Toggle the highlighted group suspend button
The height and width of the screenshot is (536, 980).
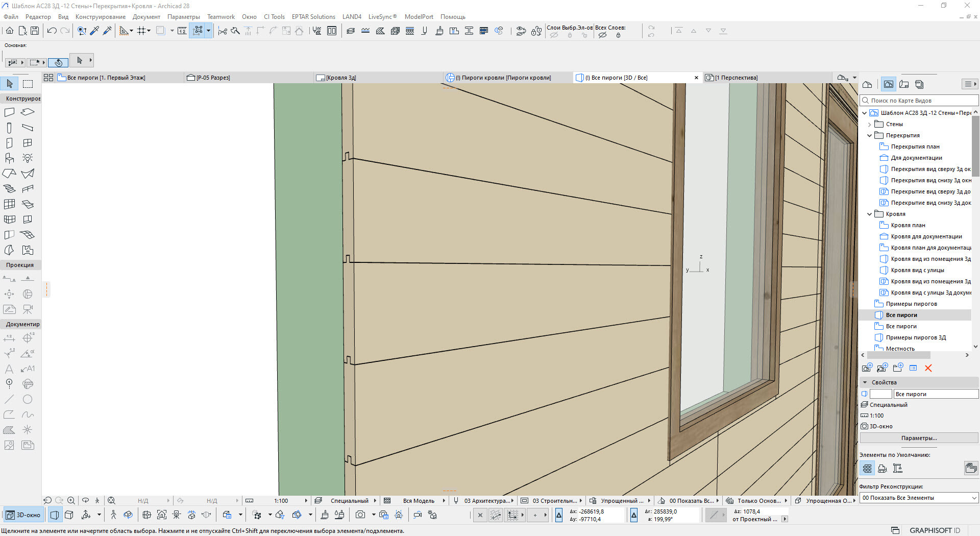tap(198, 31)
